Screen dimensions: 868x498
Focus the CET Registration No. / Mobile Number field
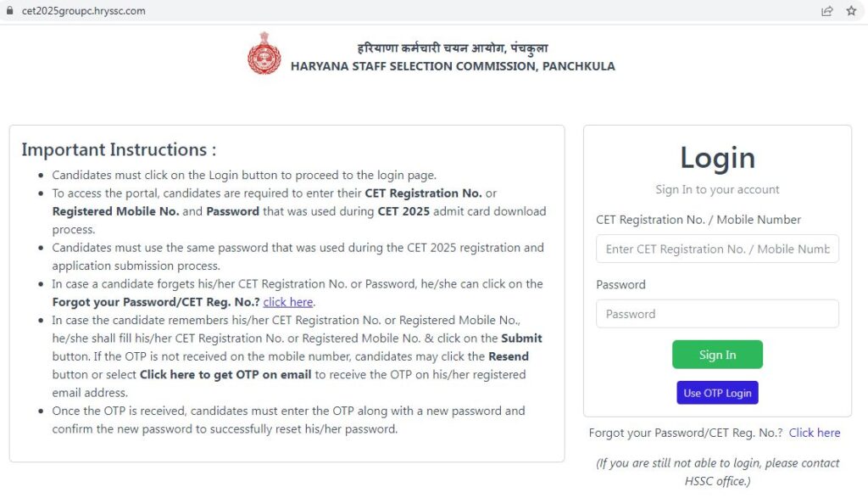(717, 249)
